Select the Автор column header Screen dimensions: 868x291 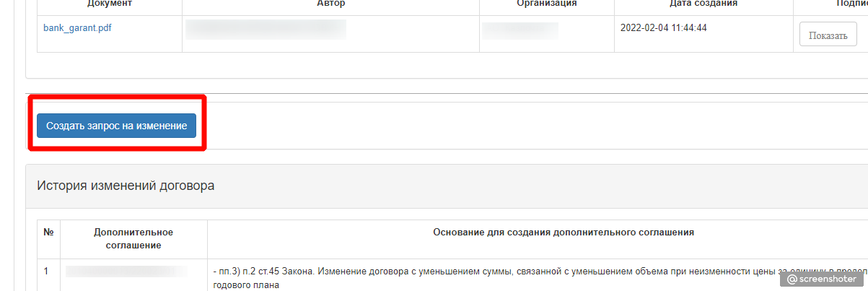click(x=330, y=4)
